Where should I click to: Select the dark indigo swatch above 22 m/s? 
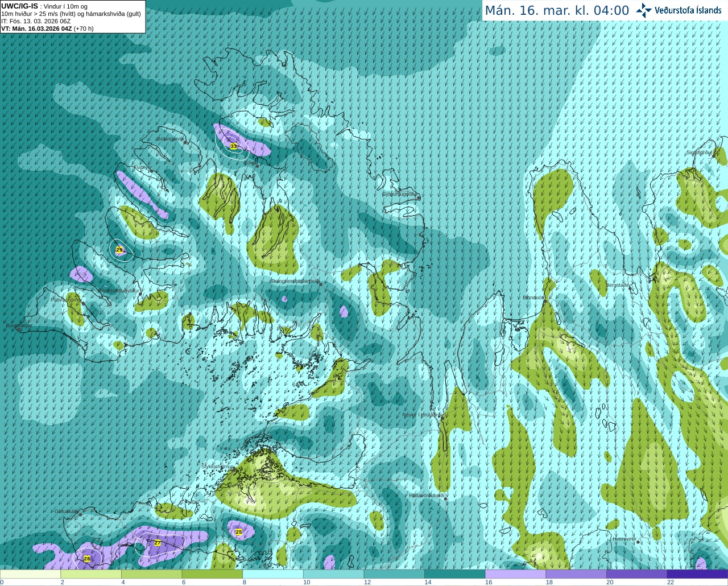(697, 574)
